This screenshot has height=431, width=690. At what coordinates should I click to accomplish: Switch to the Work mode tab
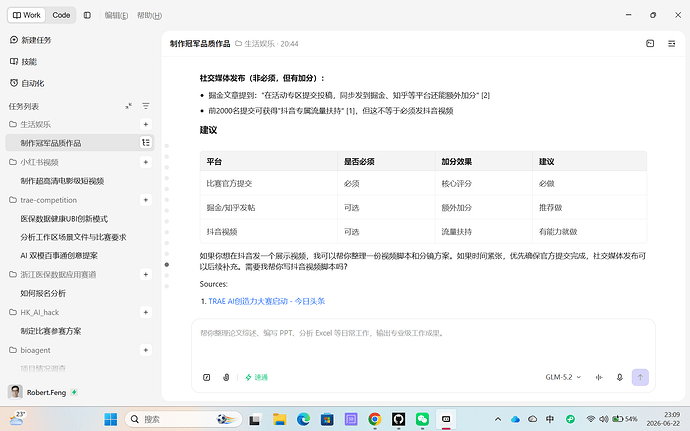click(26, 15)
